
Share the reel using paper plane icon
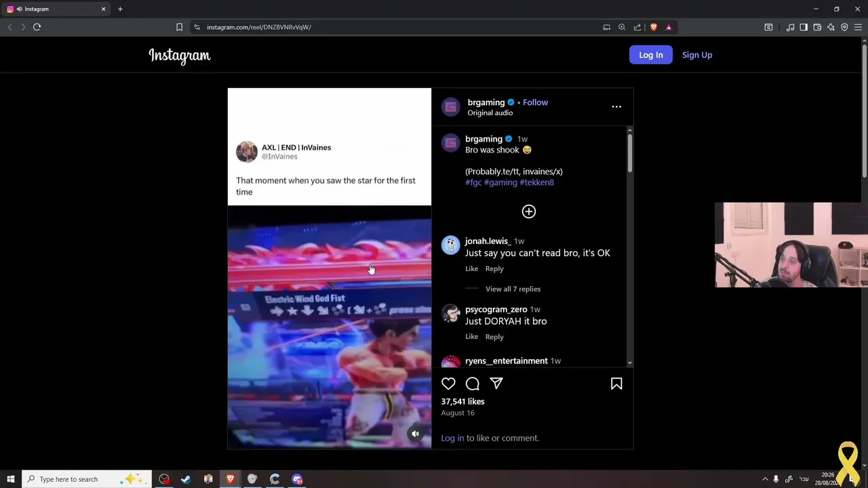(x=496, y=384)
